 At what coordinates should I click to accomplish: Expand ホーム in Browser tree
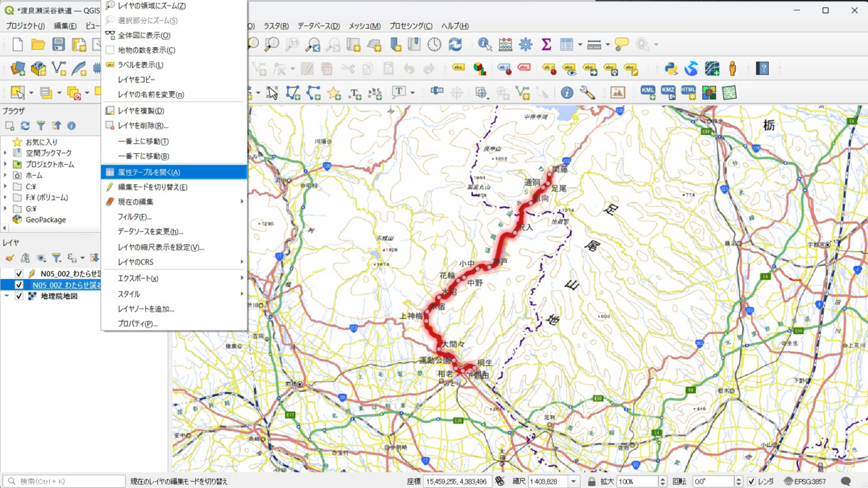click(6, 176)
